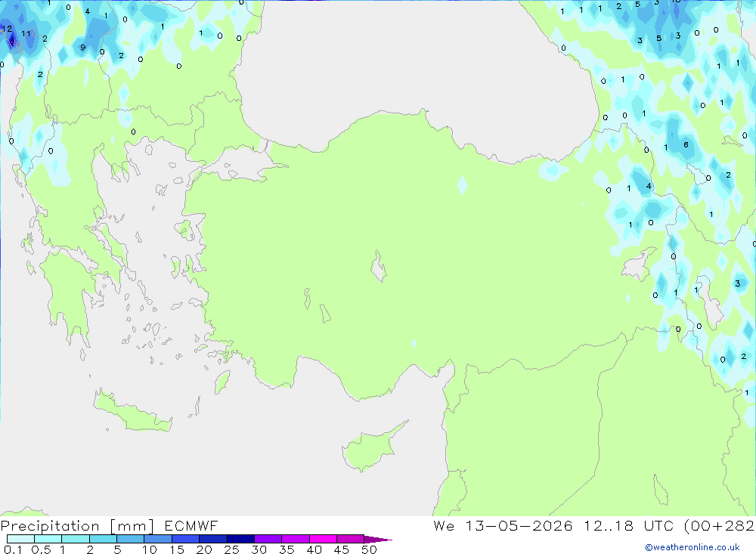Image resolution: width=756 pixels, height=554 pixels.
Task: Click the legend label "40"
Action: pos(314,549)
